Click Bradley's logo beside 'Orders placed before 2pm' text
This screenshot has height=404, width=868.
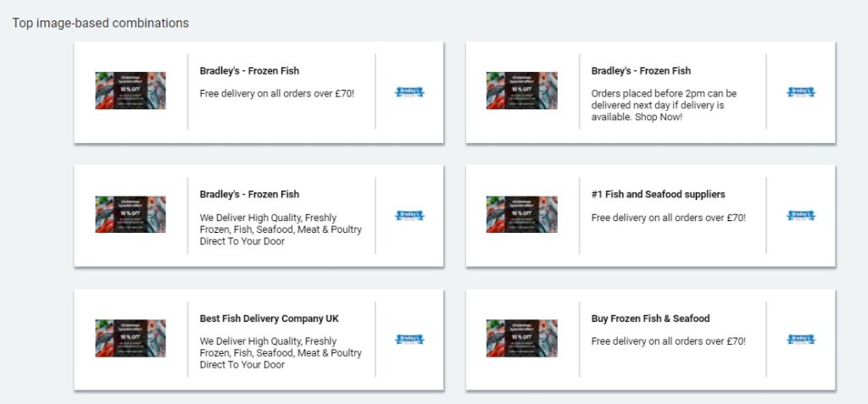coord(801,91)
